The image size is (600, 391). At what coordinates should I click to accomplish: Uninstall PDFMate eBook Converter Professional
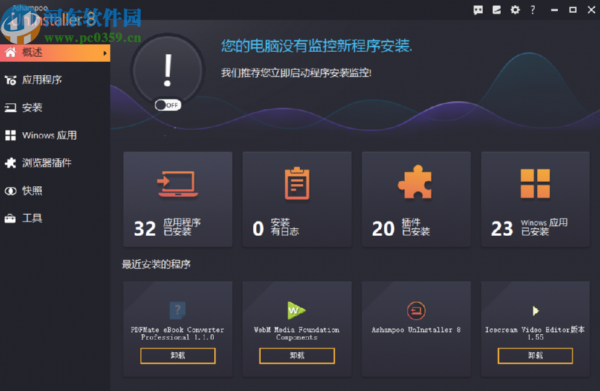pos(178,356)
